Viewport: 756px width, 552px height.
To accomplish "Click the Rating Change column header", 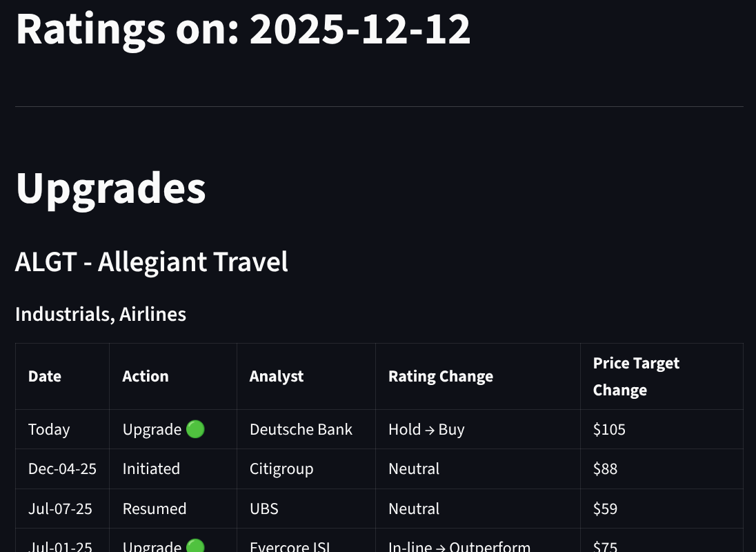I will (x=441, y=376).
